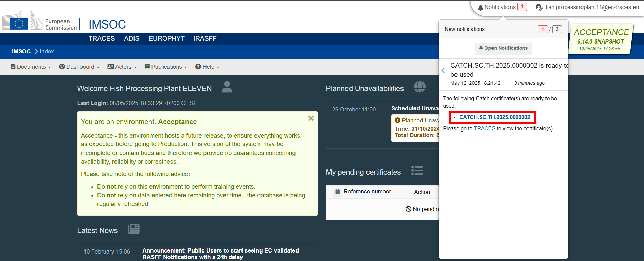Click the ACCEPTANCE 6.14.0-SNAPSHOT environment badge
This screenshot has height=261, width=644.
601,39
